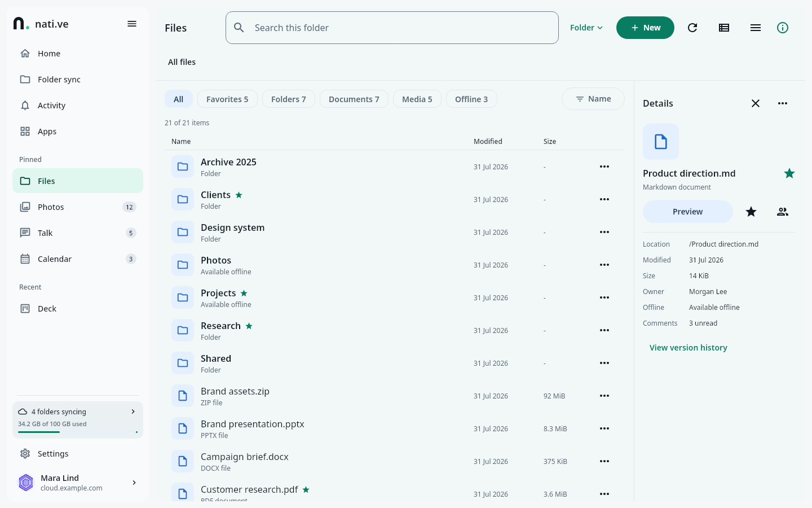Select the Documents 7 filter tab
The height and width of the screenshot is (508, 812).
coord(354,99)
